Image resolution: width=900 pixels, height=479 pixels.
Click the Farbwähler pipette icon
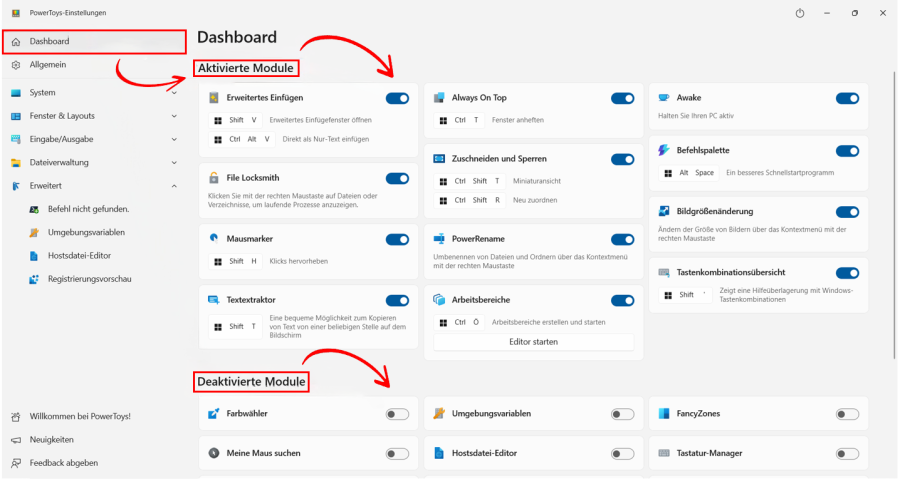pos(214,413)
